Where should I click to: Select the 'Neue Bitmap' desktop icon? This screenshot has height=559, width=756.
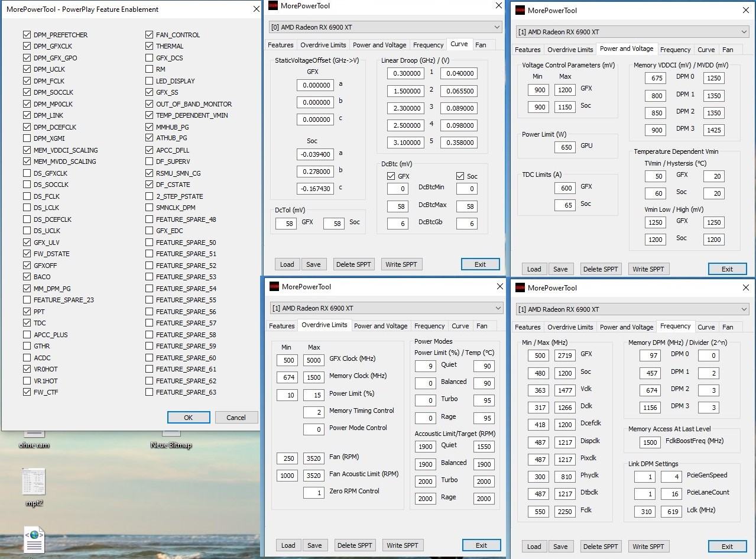[171, 438]
